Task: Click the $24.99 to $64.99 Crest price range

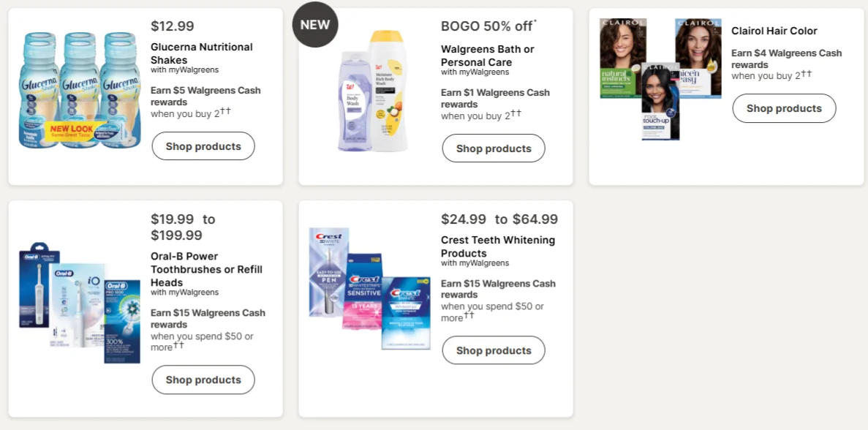Action: pyautogui.click(x=499, y=219)
